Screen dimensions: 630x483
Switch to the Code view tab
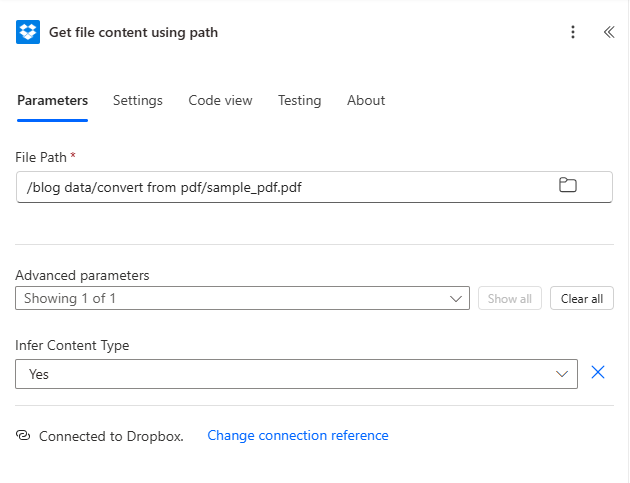220,100
